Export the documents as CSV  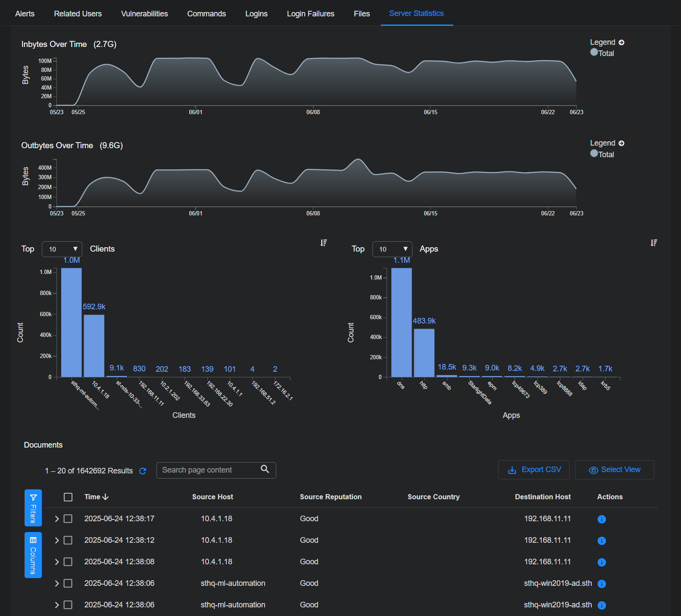coord(534,470)
